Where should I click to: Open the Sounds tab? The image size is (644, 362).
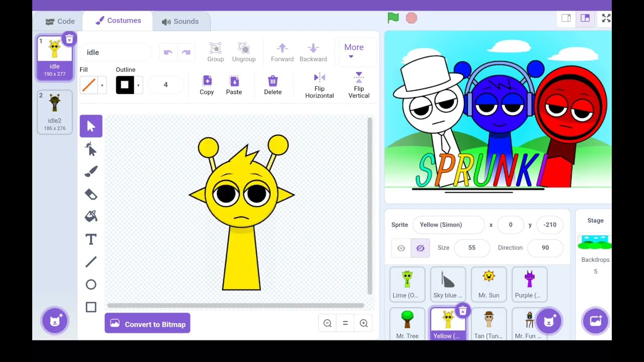pyautogui.click(x=180, y=21)
